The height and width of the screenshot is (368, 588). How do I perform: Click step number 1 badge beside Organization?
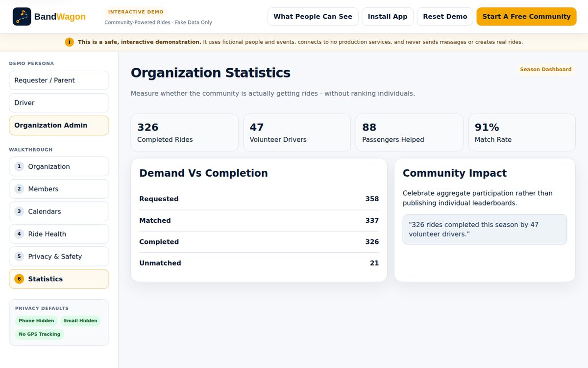[19, 166]
